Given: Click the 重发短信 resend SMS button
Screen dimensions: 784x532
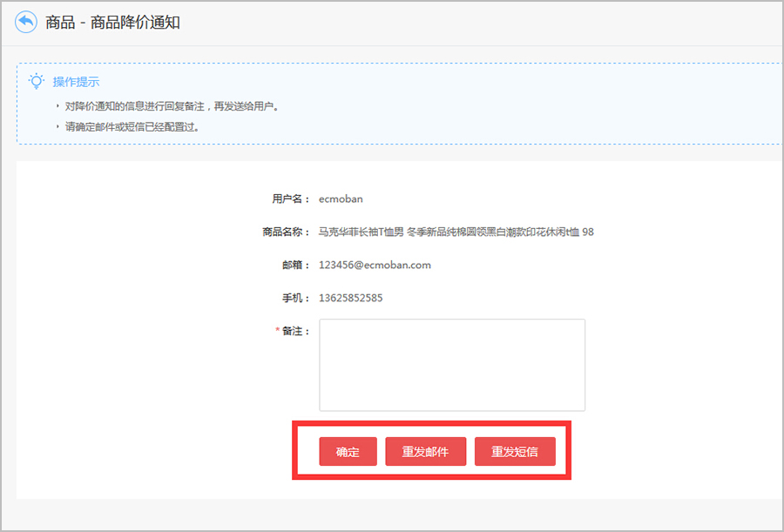Looking at the screenshot, I should point(515,452).
